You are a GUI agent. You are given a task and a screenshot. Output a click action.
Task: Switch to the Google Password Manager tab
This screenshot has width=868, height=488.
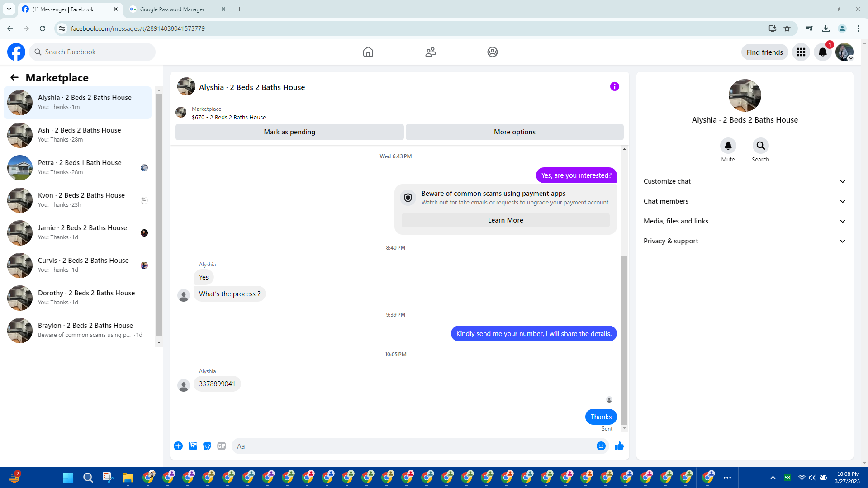pyautogui.click(x=177, y=9)
